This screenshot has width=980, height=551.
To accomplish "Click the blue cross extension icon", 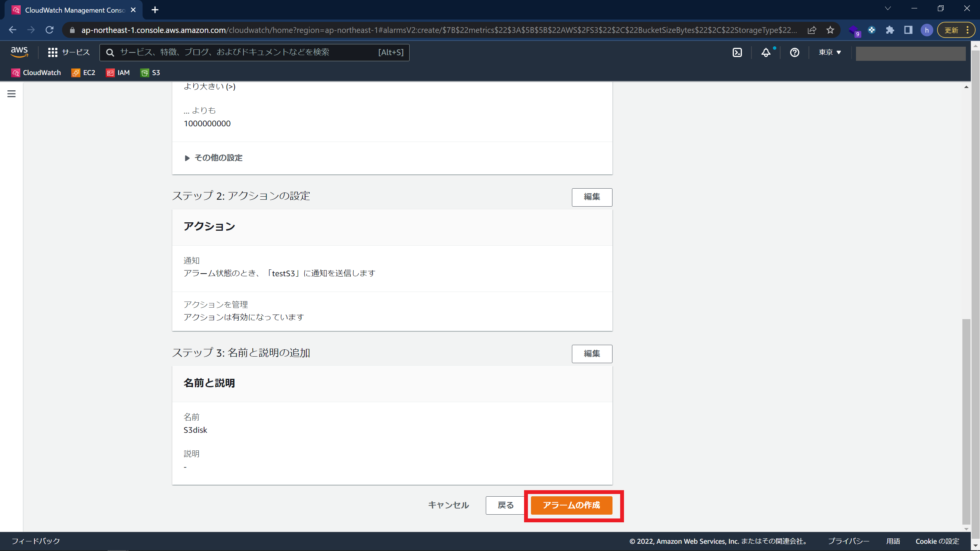I will point(872,30).
